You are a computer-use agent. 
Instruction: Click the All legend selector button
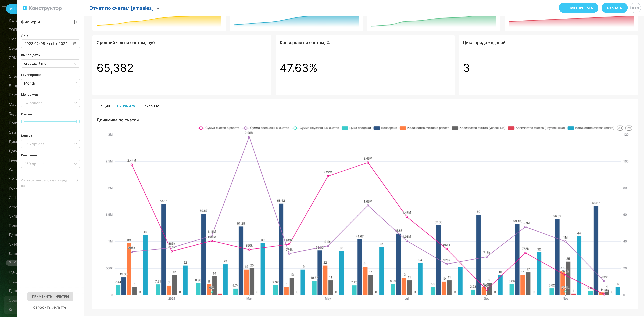[x=620, y=128]
